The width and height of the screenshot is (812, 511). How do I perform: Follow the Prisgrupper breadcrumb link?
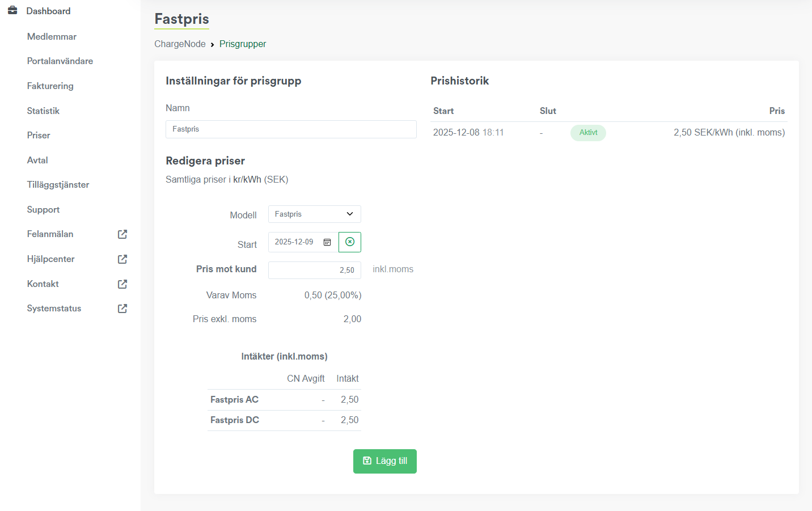pos(243,44)
